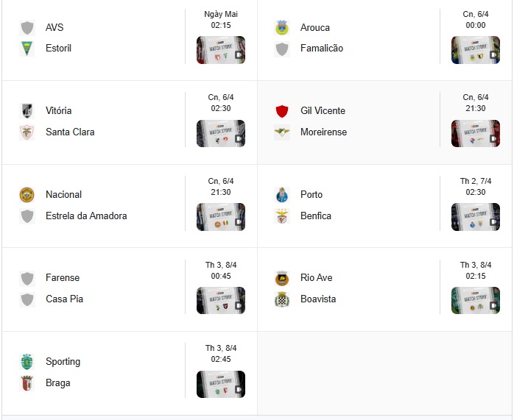
Task: Click the Arouca club crest icon
Action: [x=282, y=27]
